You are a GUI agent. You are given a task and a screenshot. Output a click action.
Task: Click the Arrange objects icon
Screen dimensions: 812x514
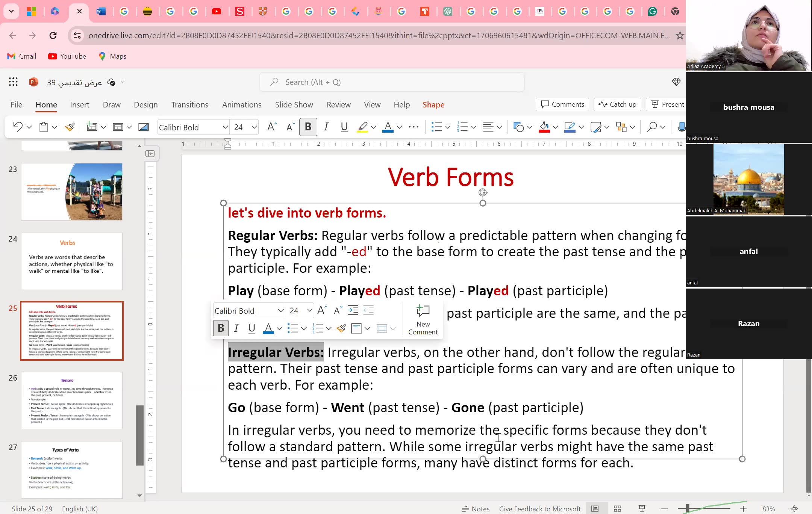pos(622,127)
